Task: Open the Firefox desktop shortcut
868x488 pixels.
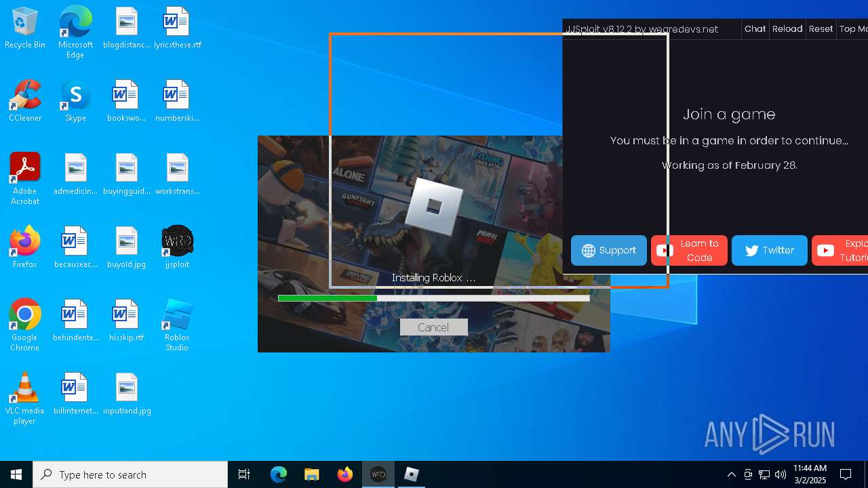Action: (x=24, y=248)
